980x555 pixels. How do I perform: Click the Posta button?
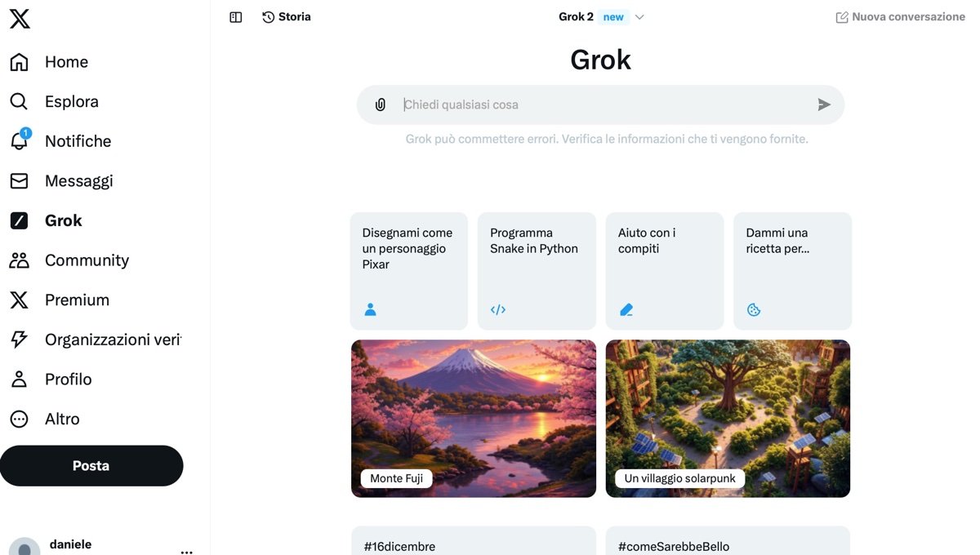pos(91,465)
